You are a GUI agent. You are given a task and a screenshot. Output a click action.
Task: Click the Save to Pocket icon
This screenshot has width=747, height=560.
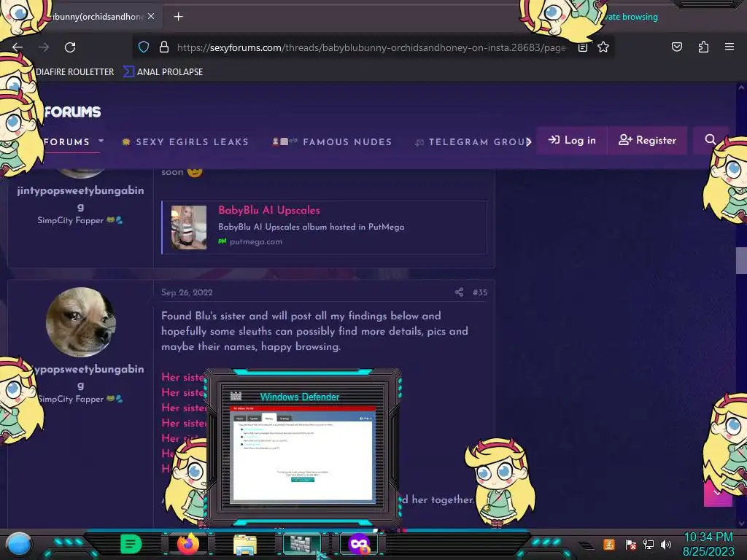click(676, 47)
